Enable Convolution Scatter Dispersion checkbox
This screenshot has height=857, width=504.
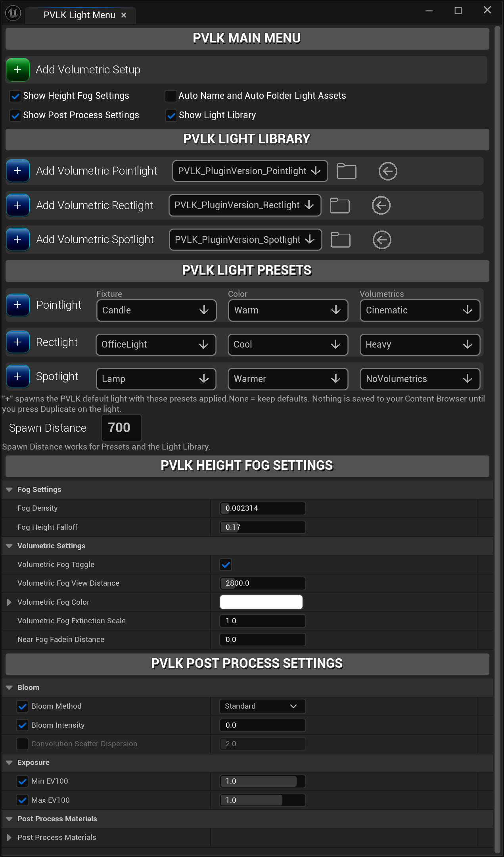point(22,744)
